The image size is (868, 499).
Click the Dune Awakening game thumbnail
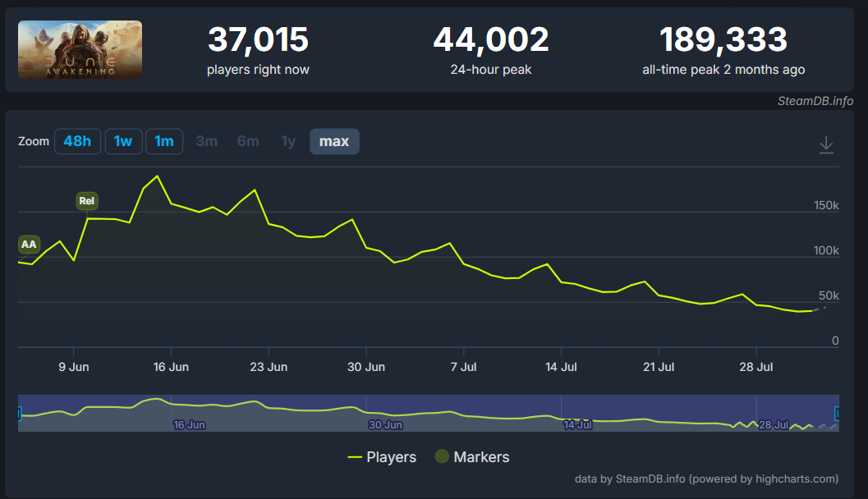[x=80, y=50]
